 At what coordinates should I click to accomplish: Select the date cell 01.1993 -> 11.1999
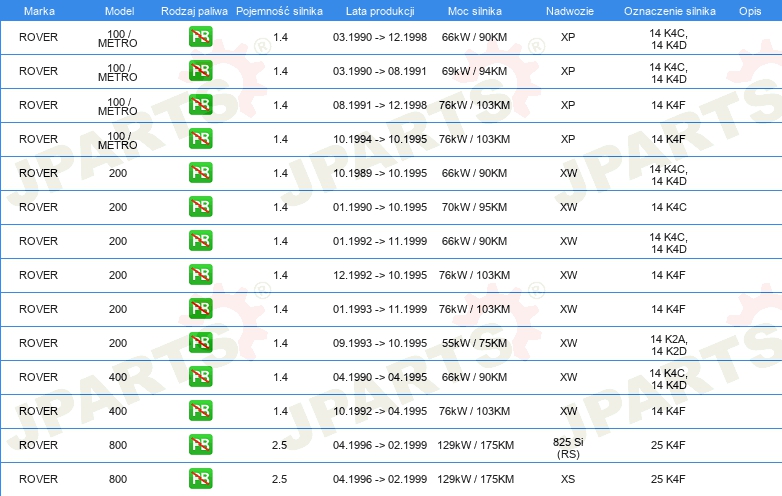(x=380, y=309)
